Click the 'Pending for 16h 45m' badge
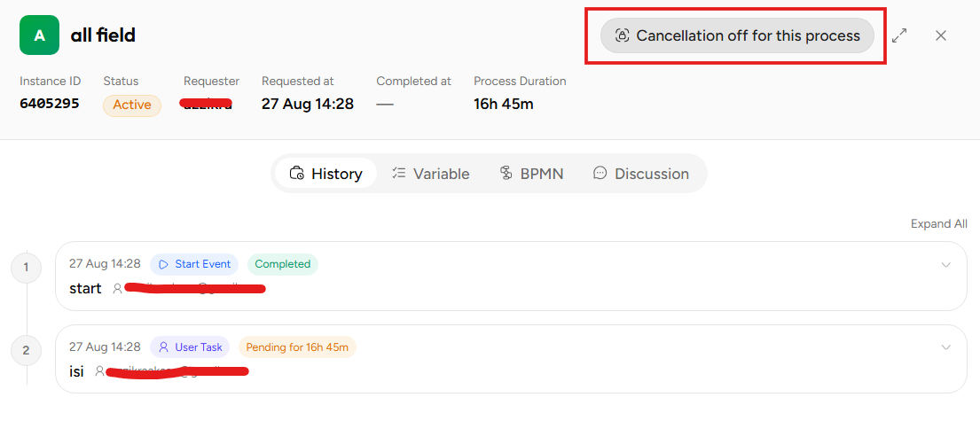This screenshot has width=980, height=444. tap(297, 347)
